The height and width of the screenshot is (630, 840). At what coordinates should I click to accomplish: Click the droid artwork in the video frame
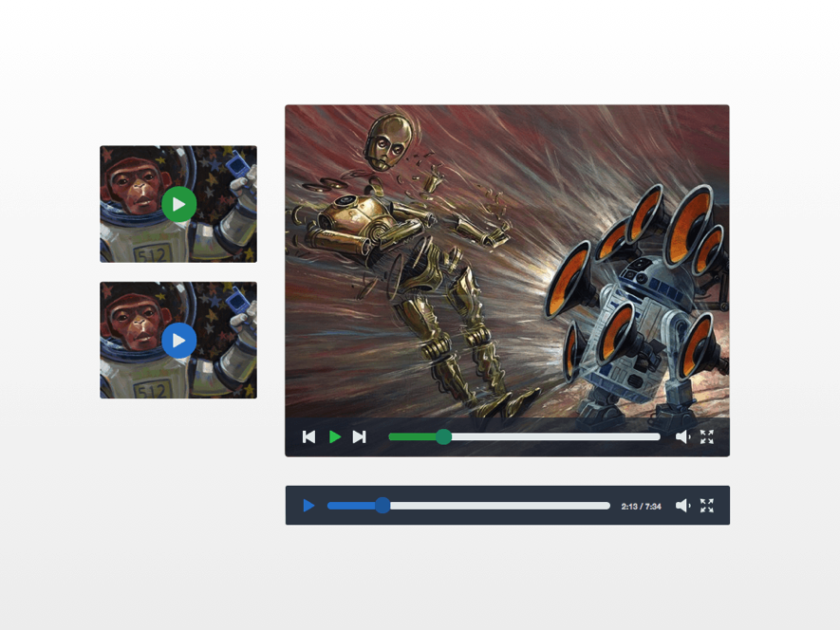pos(507,262)
